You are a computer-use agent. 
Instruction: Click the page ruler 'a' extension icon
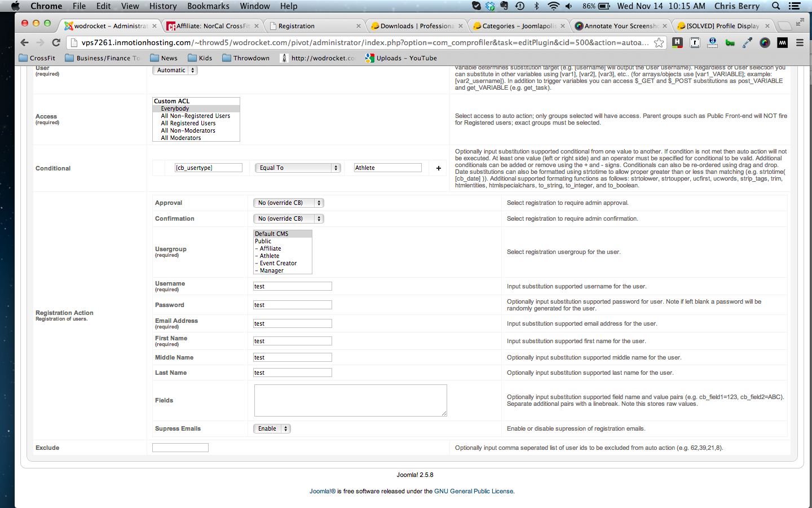point(713,42)
